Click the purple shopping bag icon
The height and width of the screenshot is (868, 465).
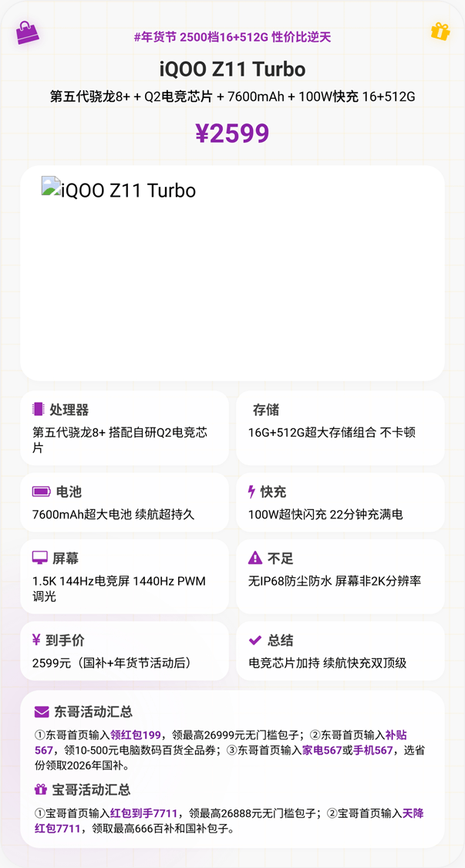pyautogui.click(x=27, y=32)
